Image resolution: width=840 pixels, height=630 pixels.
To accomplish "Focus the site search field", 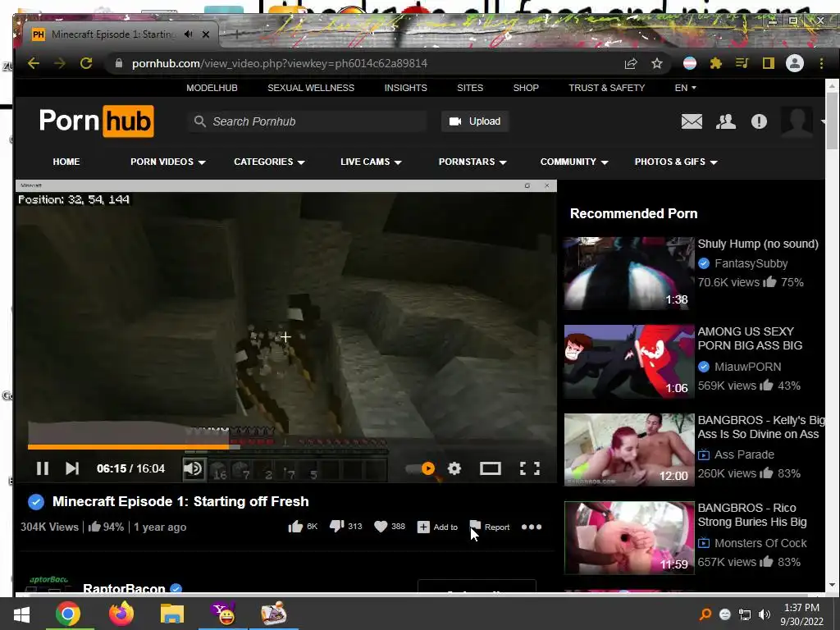I will pos(308,121).
